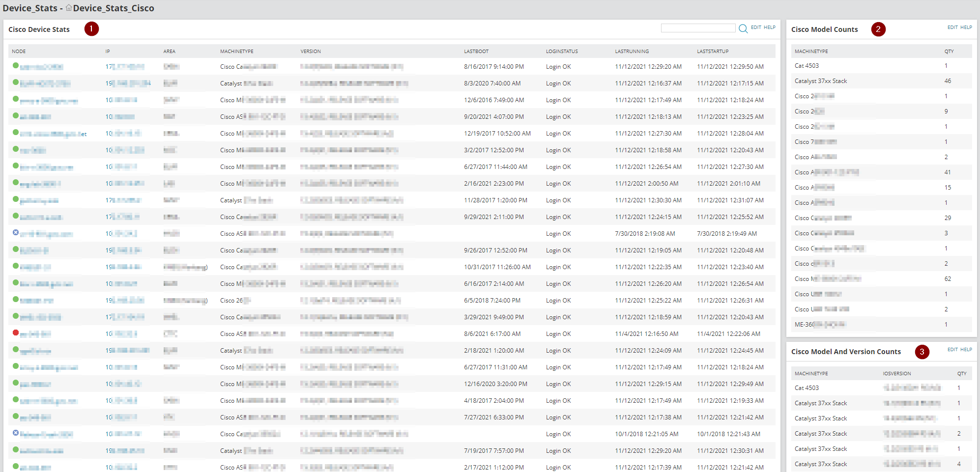Click status dot for row booted 4/18/2017 2:04:00 PM
This screenshot has height=472, width=980.
click(x=16, y=399)
